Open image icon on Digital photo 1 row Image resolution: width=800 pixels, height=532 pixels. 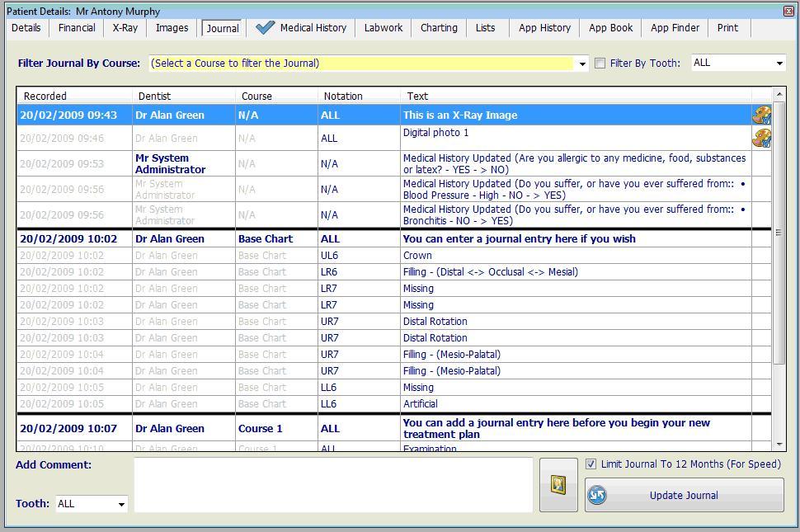coord(761,138)
